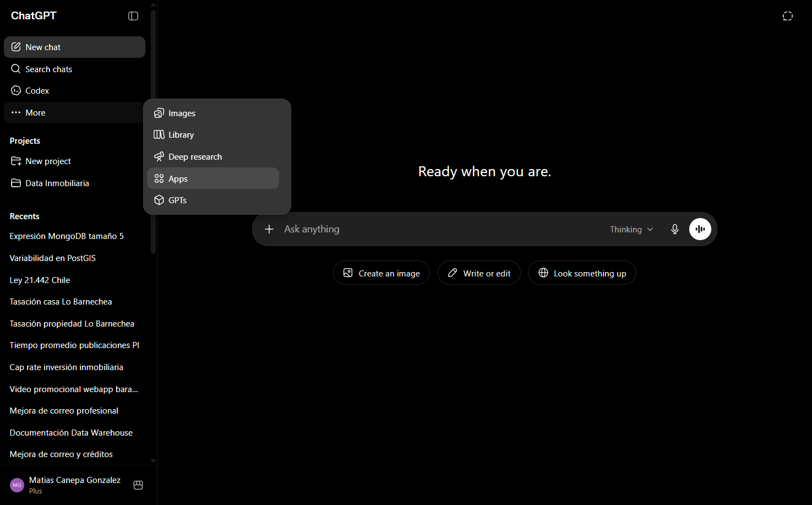Open chat Tiempo promedio publicaciones PI
This screenshot has width=812, height=505.
click(74, 345)
